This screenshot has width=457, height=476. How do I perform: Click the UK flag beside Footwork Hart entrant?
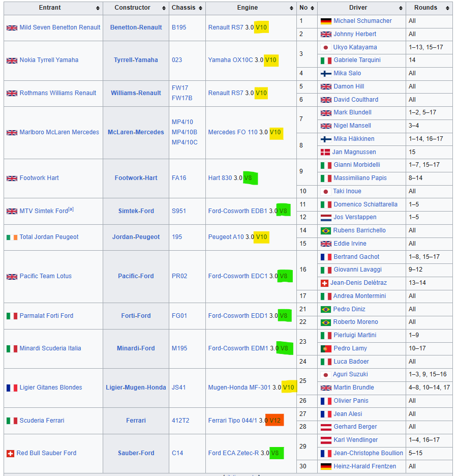pos(12,178)
